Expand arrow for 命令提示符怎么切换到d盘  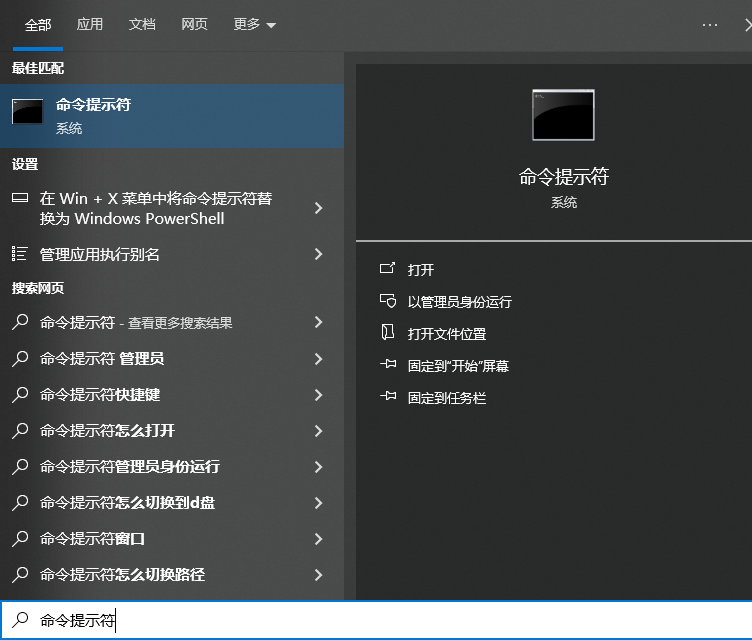pyautogui.click(x=318, y=503)
